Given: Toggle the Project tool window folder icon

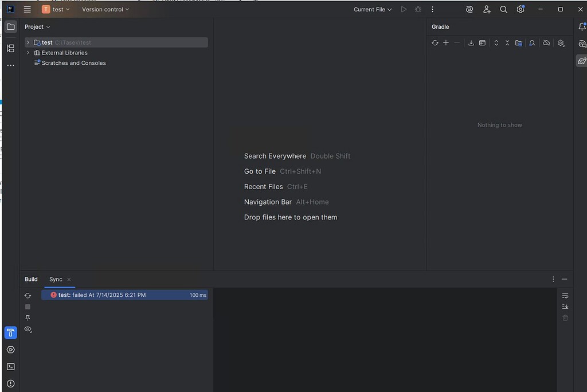Looking at the screenshot, I should pyautogui.click(x=11, y=27).
